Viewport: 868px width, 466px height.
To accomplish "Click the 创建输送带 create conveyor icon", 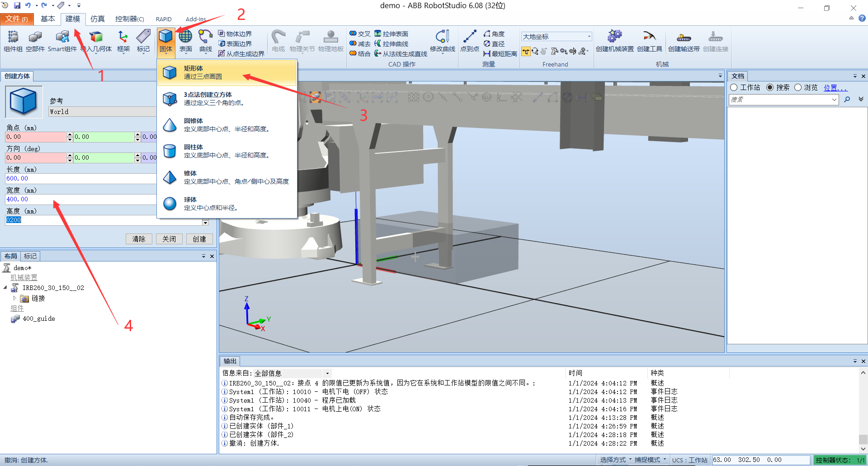I will [684, 41].
